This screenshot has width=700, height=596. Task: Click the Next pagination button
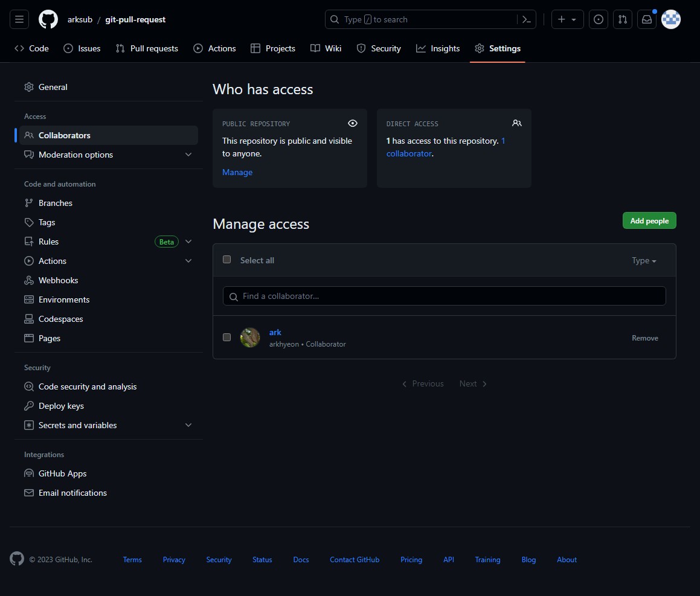tap(474, 383)
